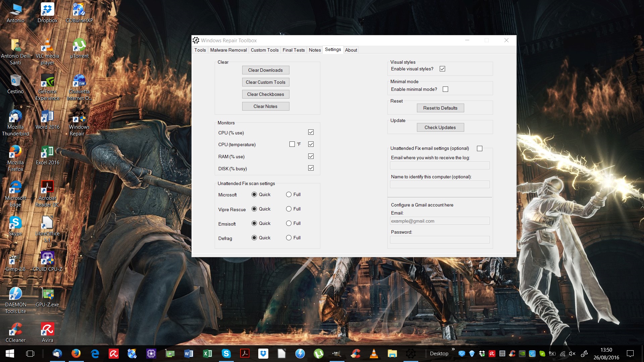644x362 pixels.
Task: Select the Windows Repair desktop shortcut
Action: point(79,123)
